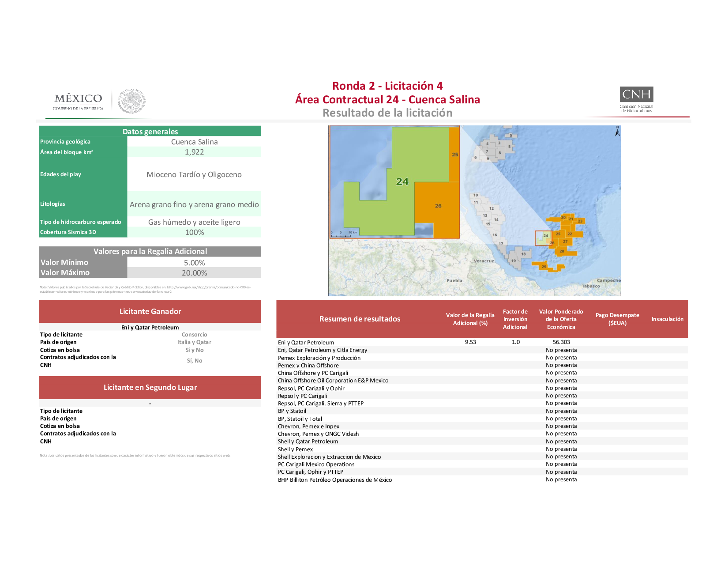The height and width of the screenshot is (563, 728).
Task: Click row 'Shell y Pemex'
Action: point(482,449)
